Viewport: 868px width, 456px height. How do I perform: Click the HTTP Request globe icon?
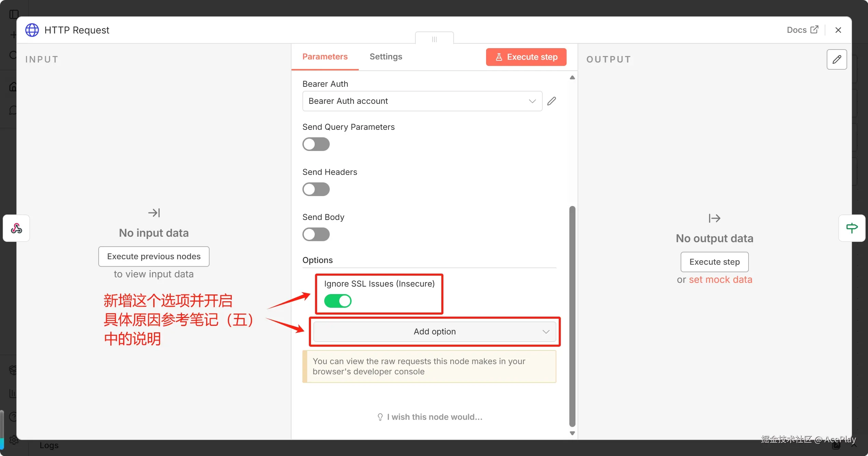[32, 30]
